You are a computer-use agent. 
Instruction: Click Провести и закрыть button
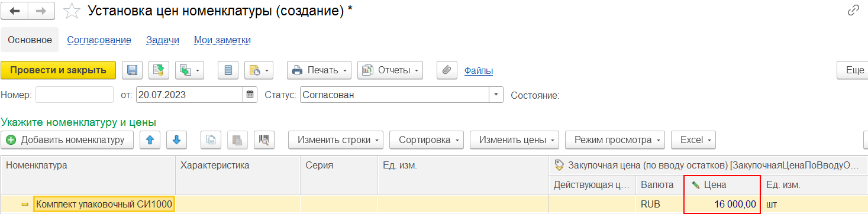[x=58, y=70]
